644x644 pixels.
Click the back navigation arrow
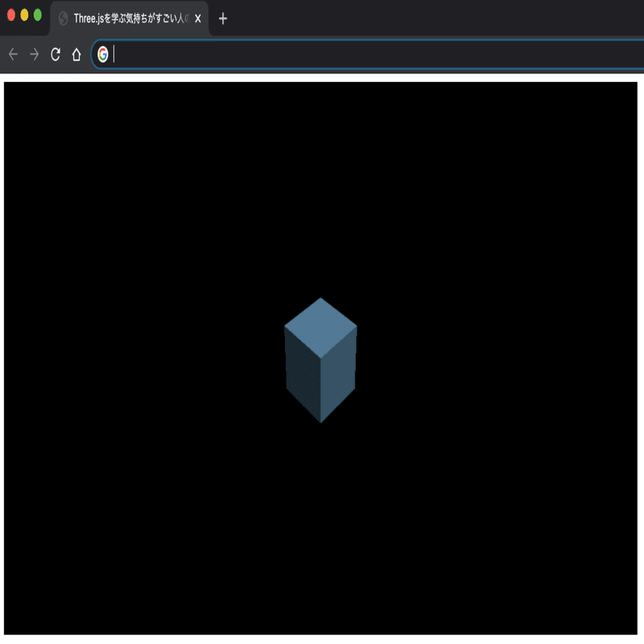click(x=12, y=54)
